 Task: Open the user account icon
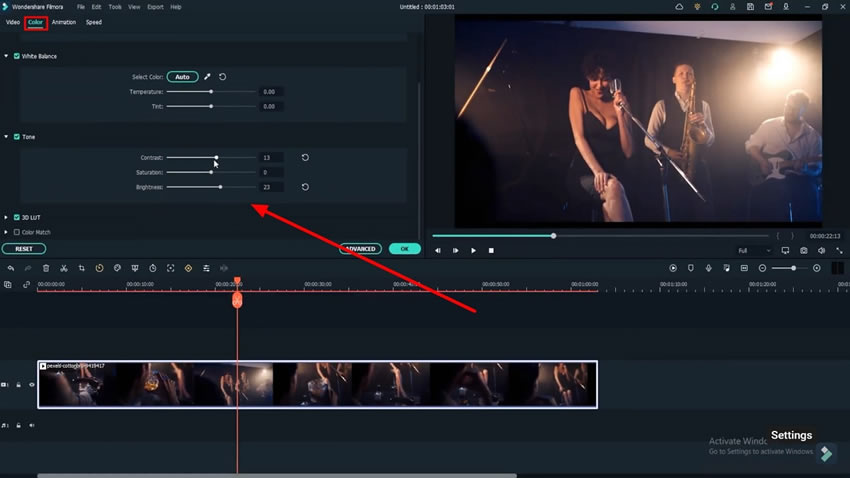pyautogui.click(x=732, y=7)
